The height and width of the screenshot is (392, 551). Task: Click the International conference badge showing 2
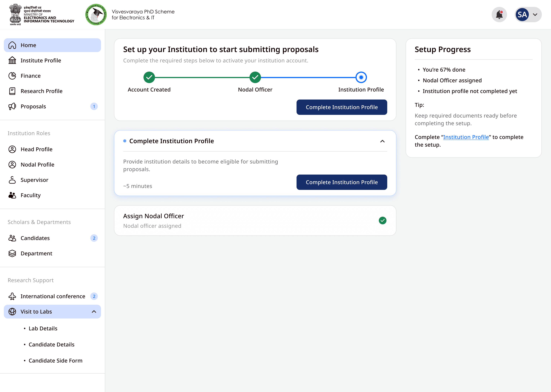[x=94, y=296]
